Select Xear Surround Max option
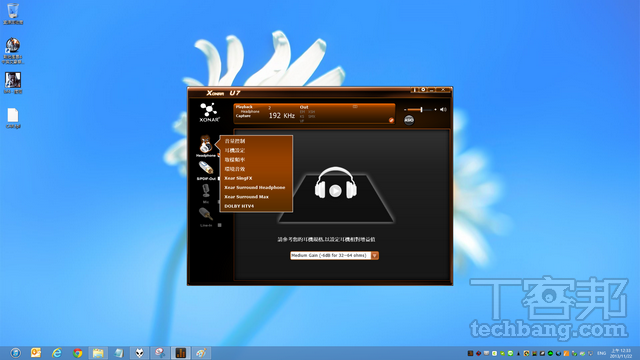This screenshot has width=640, height=360. pos(247,197)
